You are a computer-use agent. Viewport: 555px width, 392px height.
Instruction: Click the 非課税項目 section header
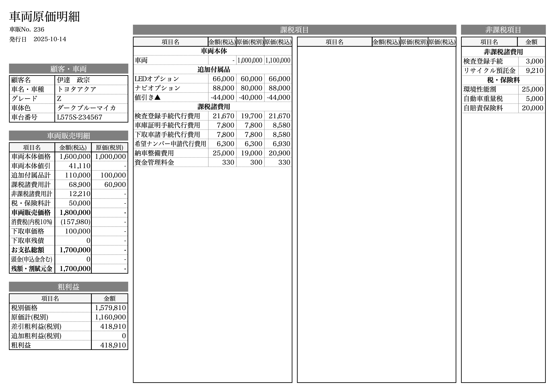[x=503, y=30]
